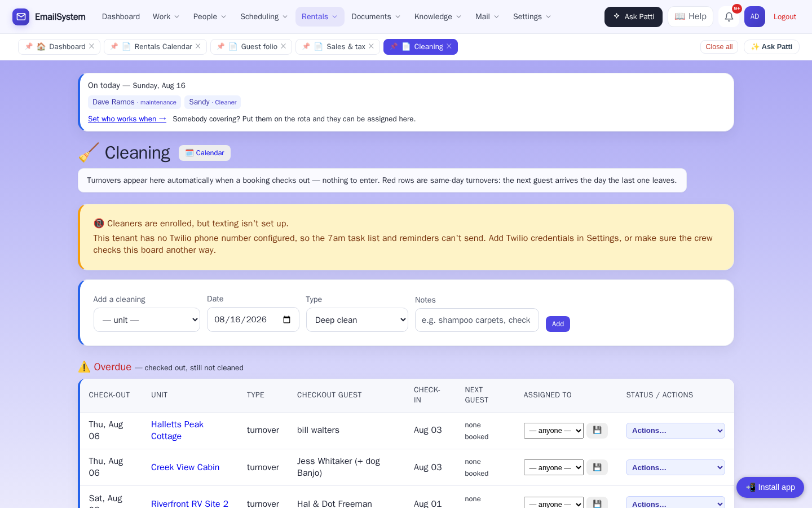Expand the unit selector dropdown
Viewport: 812px width, 508px height.
pyautogui.click(x=147, y=319)
